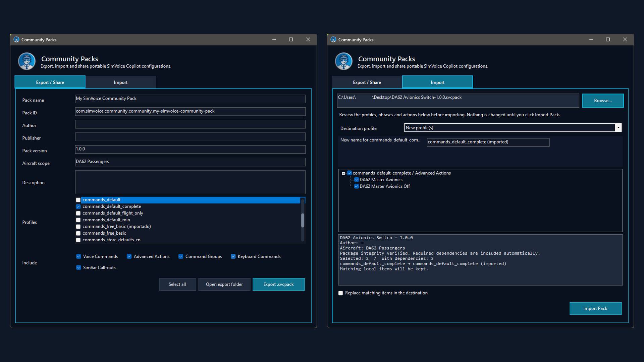Click the new profile name input field

tap(488, 142)
